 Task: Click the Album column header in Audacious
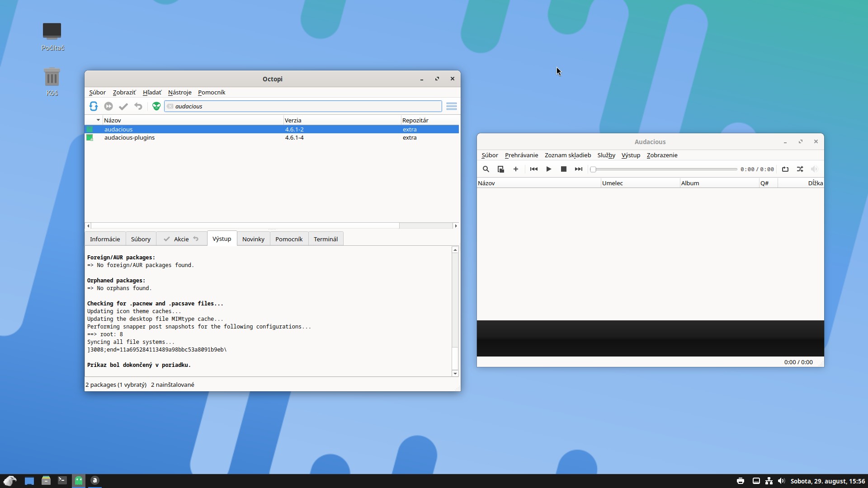[719, 183]
